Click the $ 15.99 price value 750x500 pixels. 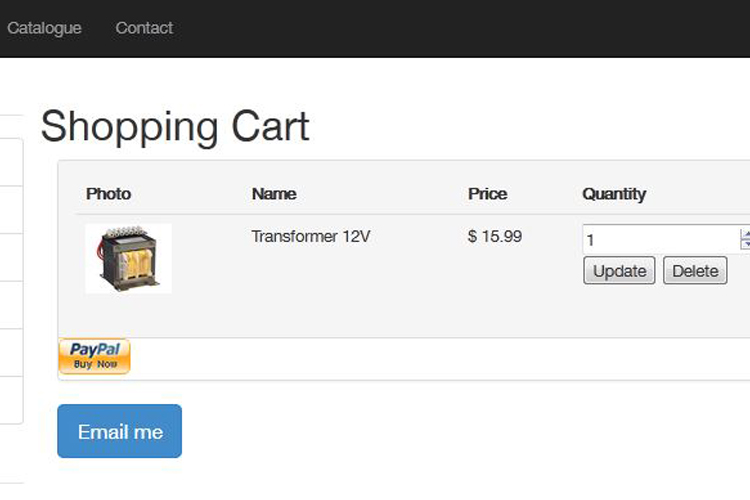click(494, 237)
